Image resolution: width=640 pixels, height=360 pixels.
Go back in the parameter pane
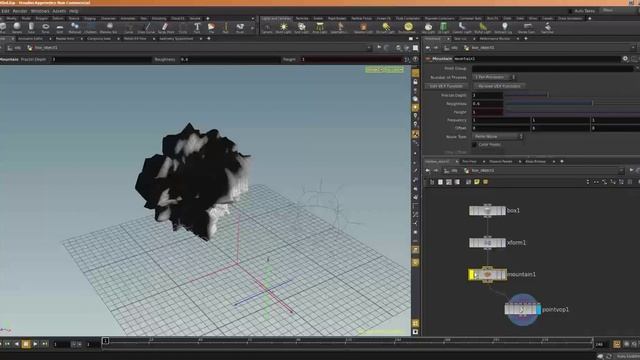428,48
